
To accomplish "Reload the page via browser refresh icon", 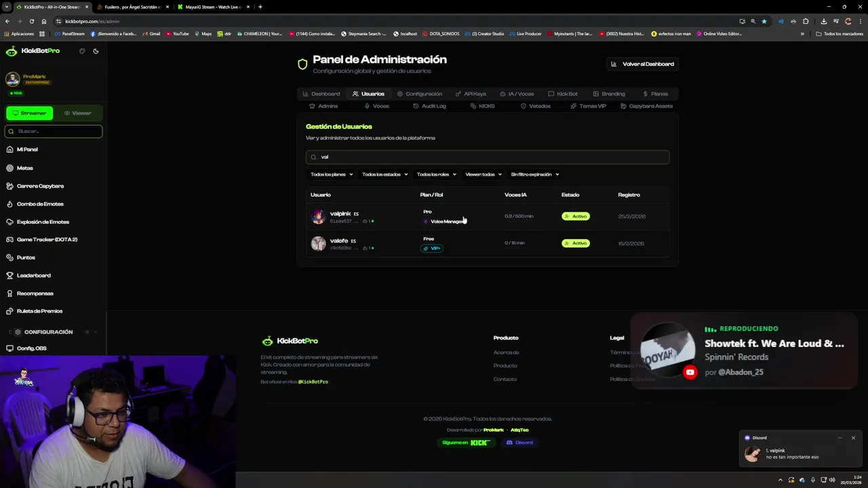I will (31, 21).
